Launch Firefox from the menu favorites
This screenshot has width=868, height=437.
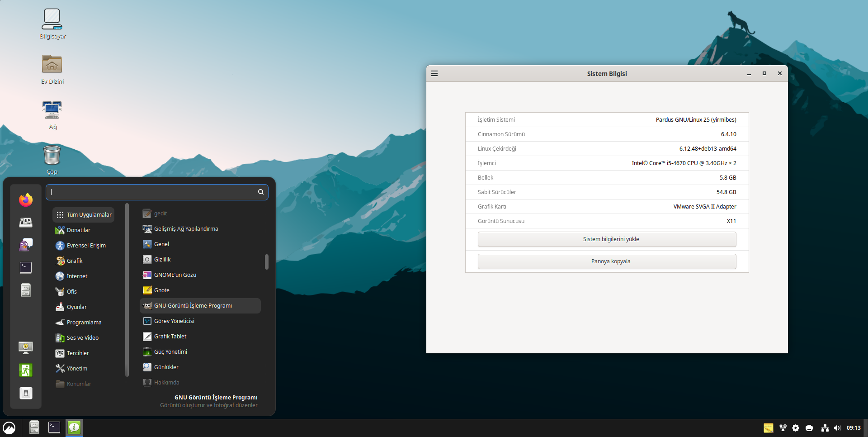(26, 199)
